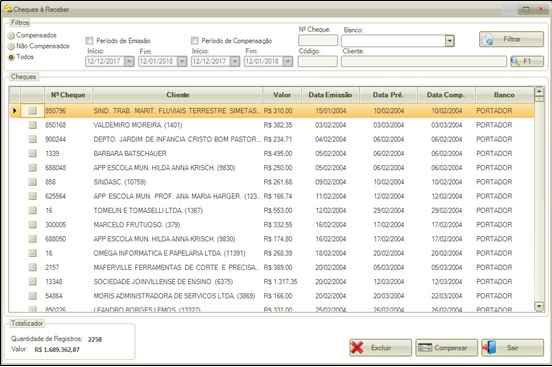Open client search with F1 button
Image resolution: width=552 pixels, height=367 pixels.
click(527, 61)
